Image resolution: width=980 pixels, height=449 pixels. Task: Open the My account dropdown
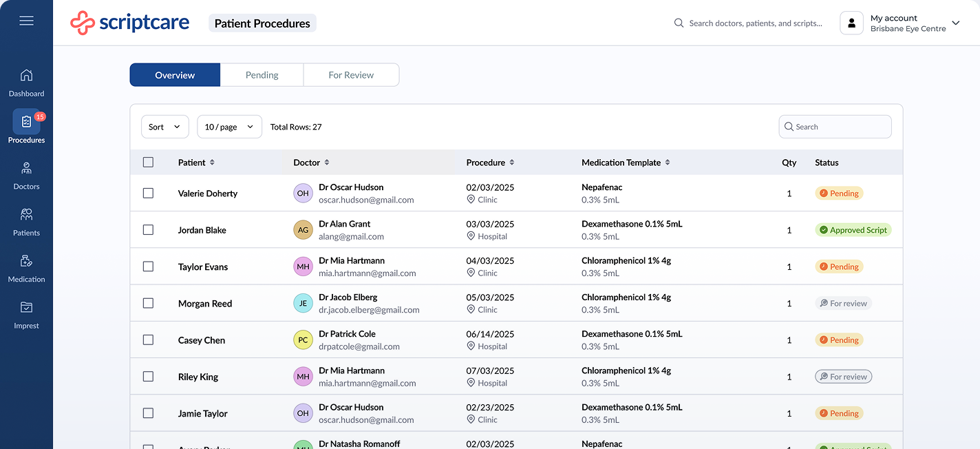point(902,23)
